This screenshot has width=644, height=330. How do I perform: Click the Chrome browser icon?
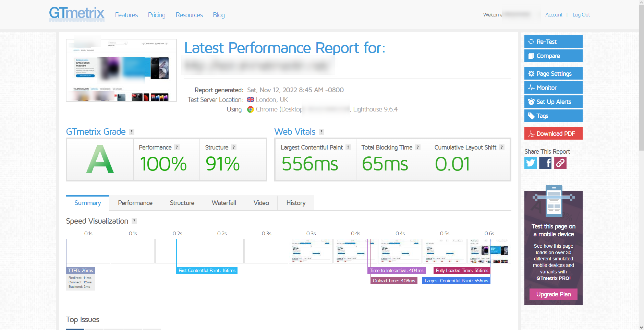(251, 109)
